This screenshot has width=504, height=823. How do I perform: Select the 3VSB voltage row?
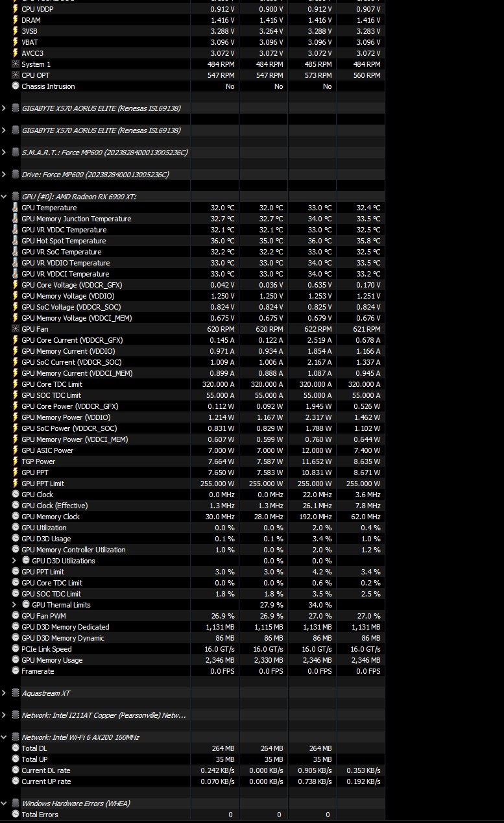point(193,31)
